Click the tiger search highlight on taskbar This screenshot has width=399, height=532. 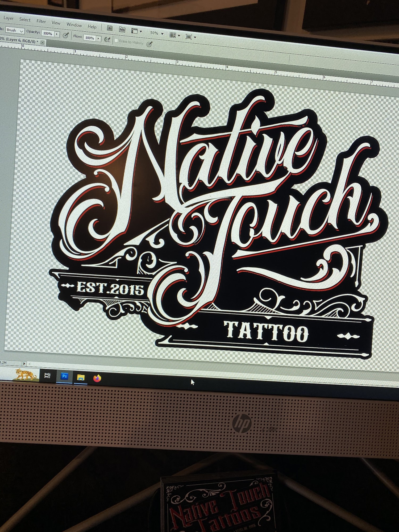pos(26,374)
